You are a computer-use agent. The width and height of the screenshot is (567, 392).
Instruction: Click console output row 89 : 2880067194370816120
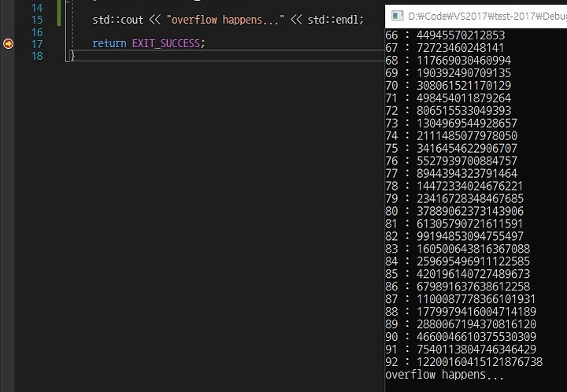(x=461, y=324)
